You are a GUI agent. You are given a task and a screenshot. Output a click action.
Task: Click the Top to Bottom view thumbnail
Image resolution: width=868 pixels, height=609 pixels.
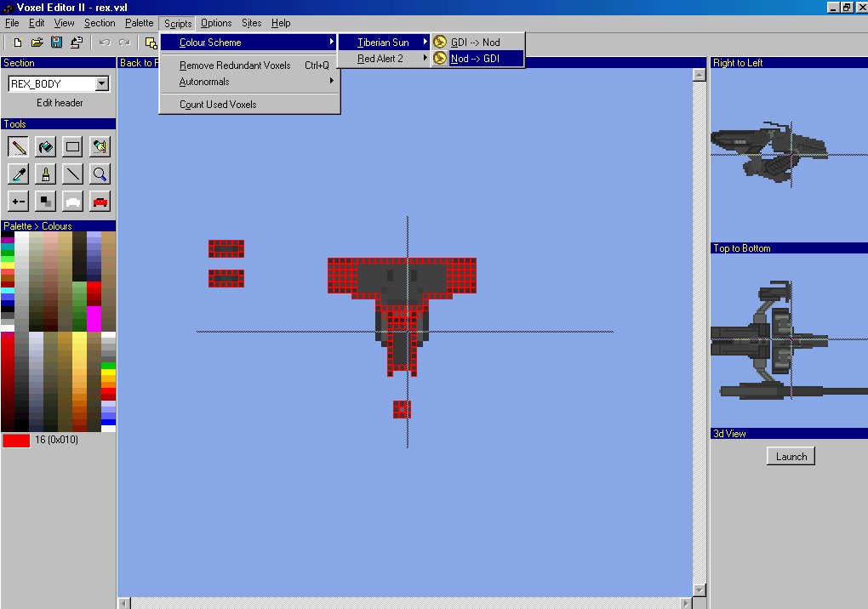[789, 340]
